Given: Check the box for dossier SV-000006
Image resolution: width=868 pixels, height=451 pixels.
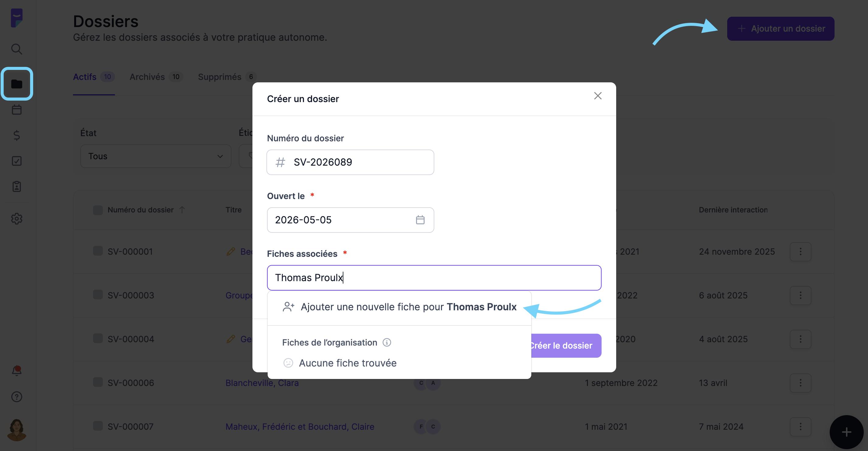Looking at the screenshot, I should coord(98,382).
